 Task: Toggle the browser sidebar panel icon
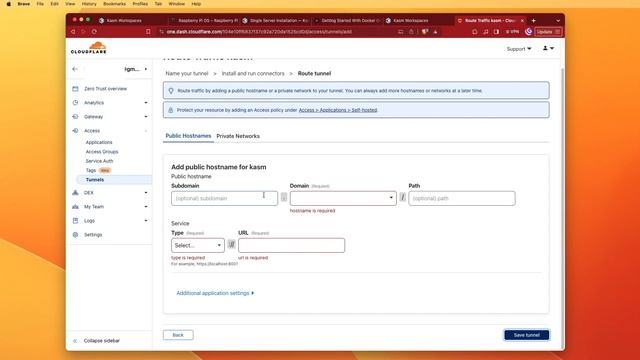click(496, 31)
